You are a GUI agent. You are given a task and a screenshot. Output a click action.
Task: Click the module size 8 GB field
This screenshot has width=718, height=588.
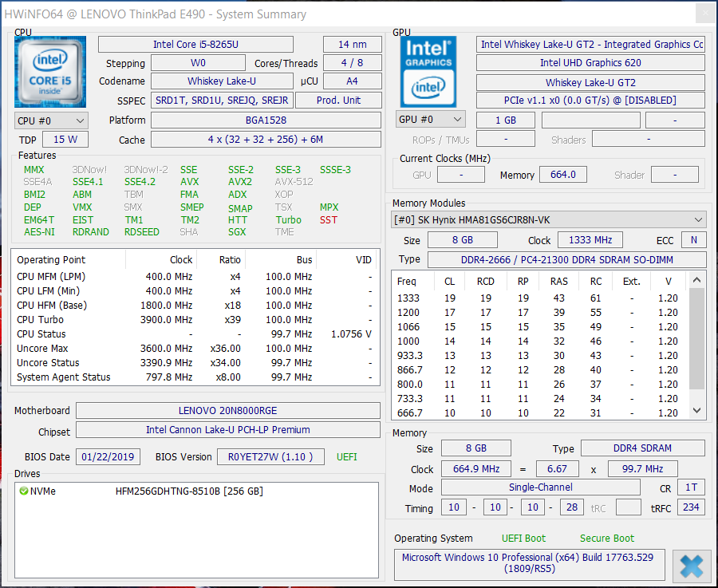463,240
